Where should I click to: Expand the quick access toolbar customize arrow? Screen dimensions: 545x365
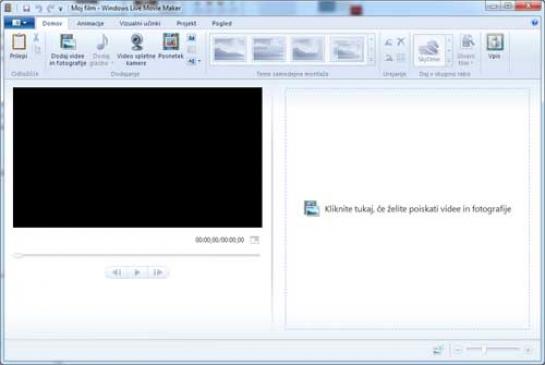click(x=60, y=9)
